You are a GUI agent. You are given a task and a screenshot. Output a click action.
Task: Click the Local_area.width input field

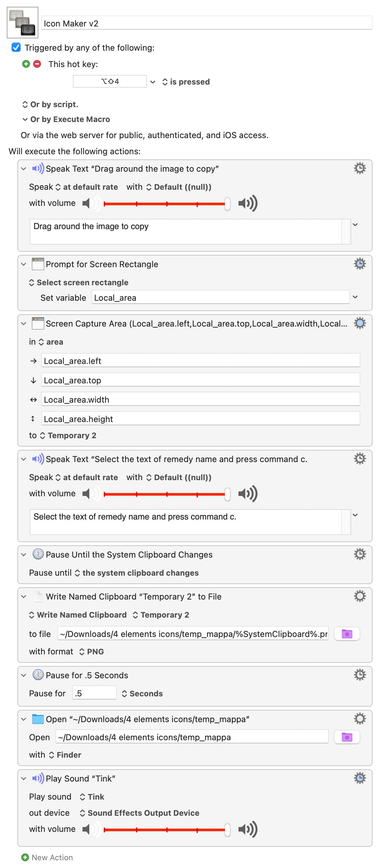click(200, 399)
